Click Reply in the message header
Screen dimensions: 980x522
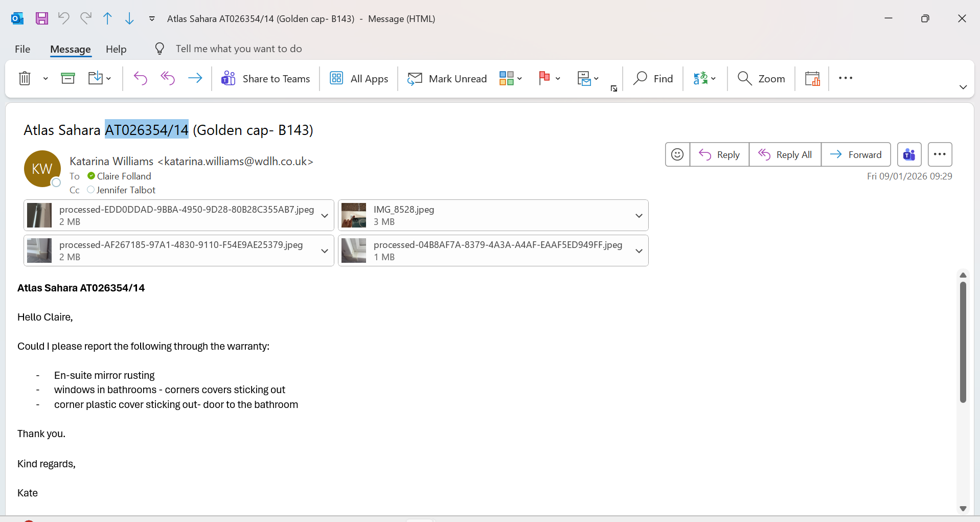tap(719, 154)
